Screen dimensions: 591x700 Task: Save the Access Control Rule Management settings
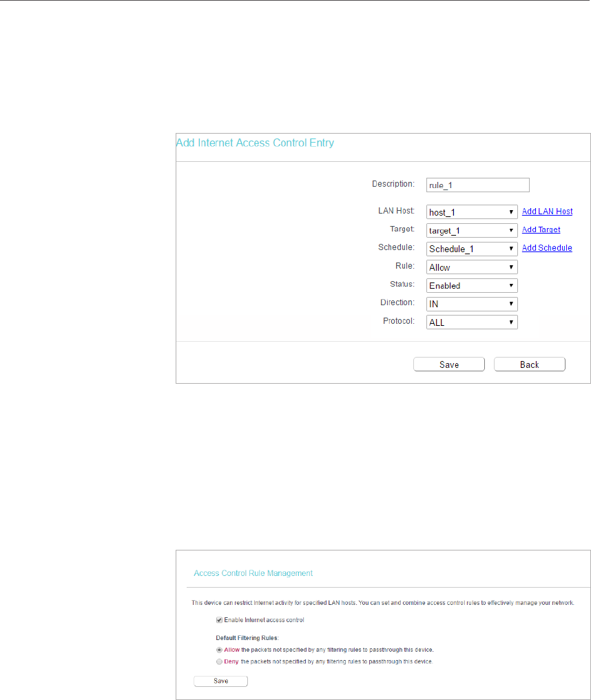(x=220, y=681)
